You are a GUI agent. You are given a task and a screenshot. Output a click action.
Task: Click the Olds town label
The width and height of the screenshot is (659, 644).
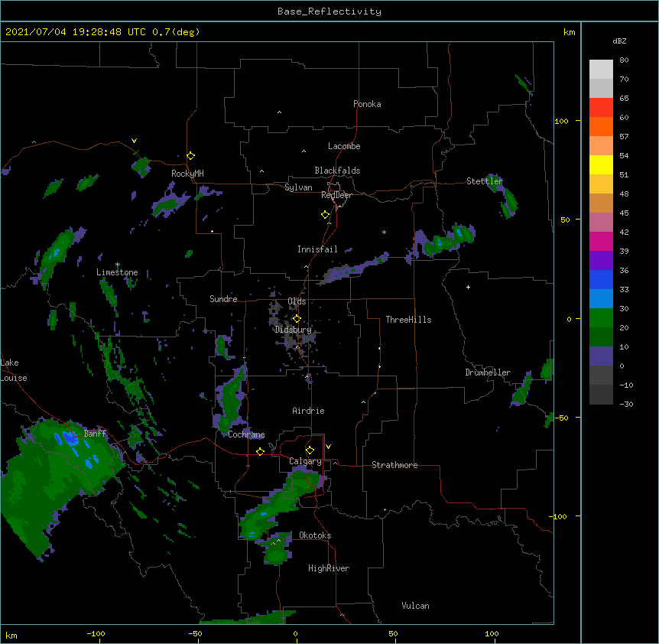tap(297, 301)
